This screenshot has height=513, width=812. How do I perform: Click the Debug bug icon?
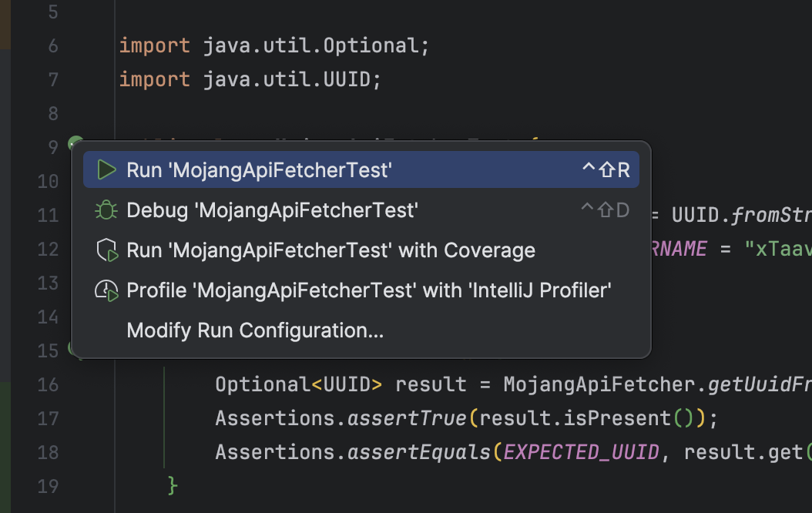[x=106, y=210]
